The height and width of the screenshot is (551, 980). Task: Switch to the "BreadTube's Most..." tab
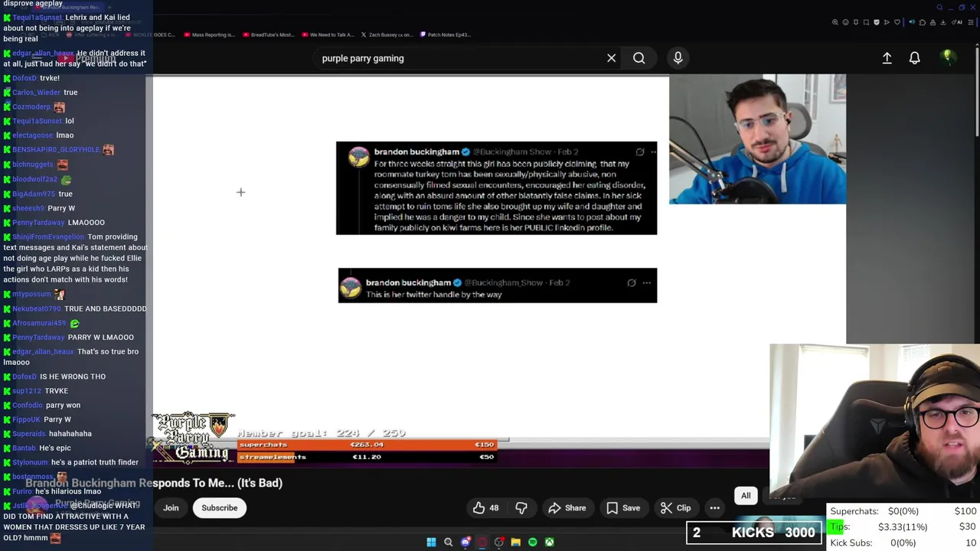[268, 34]
